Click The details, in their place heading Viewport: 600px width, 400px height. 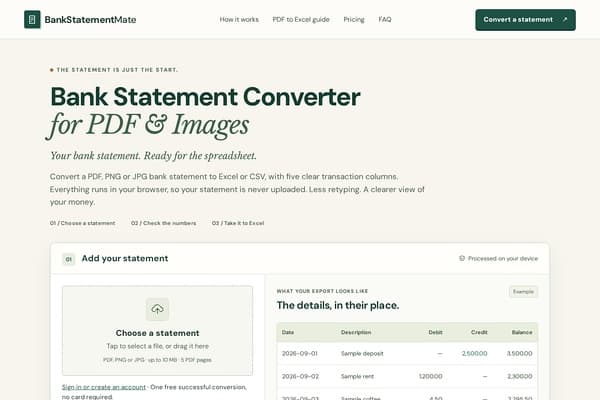point(338,305)
